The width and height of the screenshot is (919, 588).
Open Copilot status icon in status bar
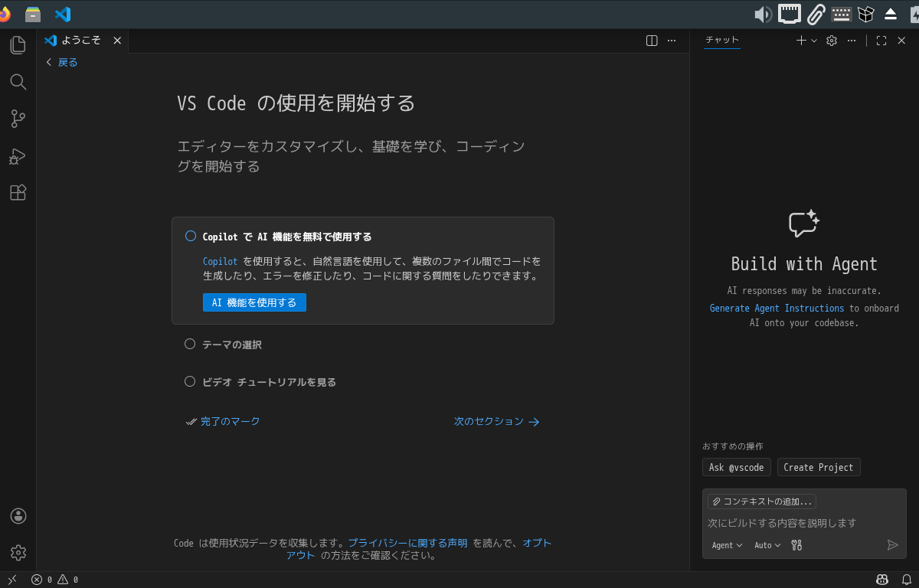click(x=882, y=580)
